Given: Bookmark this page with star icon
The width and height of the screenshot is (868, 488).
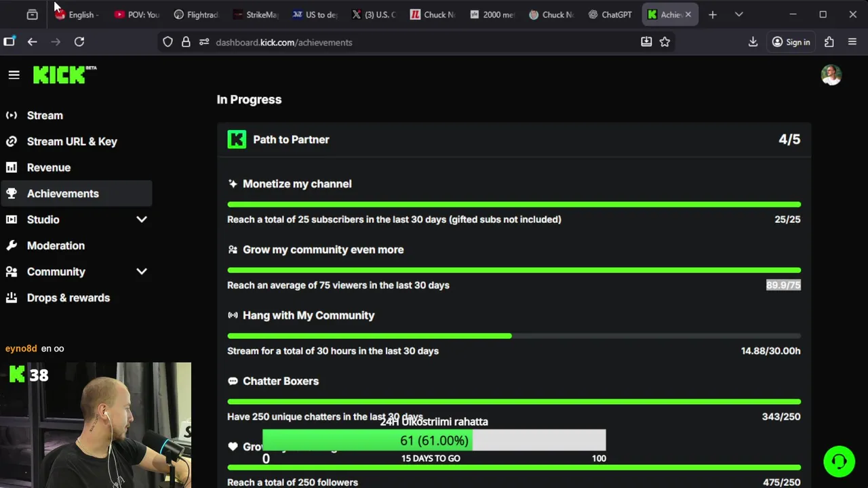Looking at the screenshot, I should click(x=665, y=42).
